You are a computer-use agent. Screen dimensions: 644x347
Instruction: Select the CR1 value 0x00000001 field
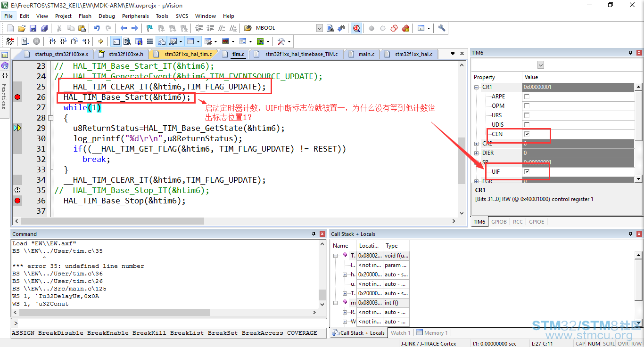[578, 87]
